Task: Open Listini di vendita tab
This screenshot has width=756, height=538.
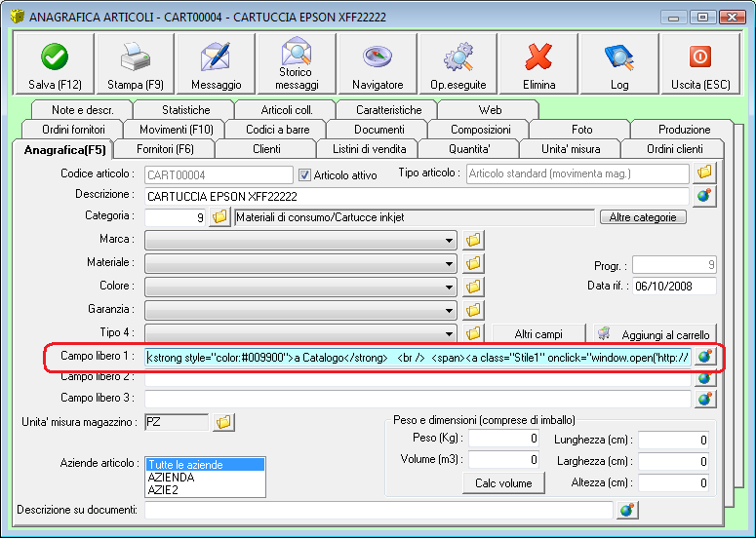Action: (x=370, y=149)
